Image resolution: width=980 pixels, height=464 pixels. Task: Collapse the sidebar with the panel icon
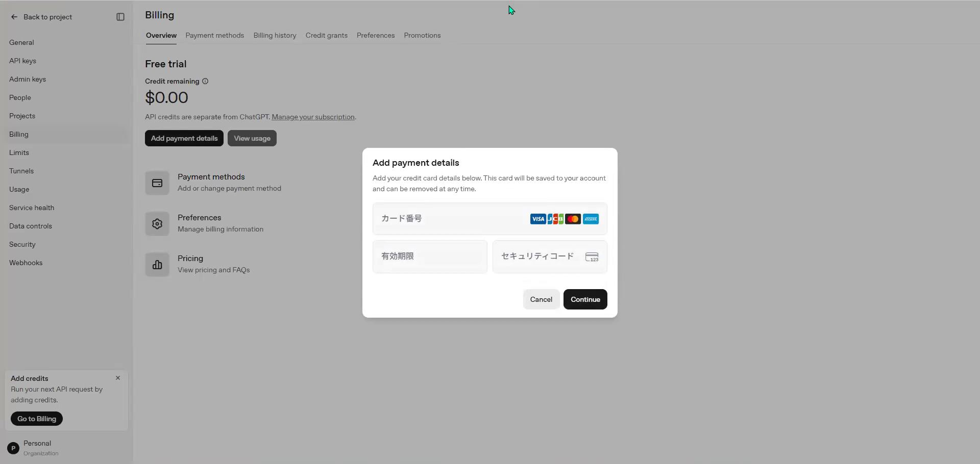120,17
